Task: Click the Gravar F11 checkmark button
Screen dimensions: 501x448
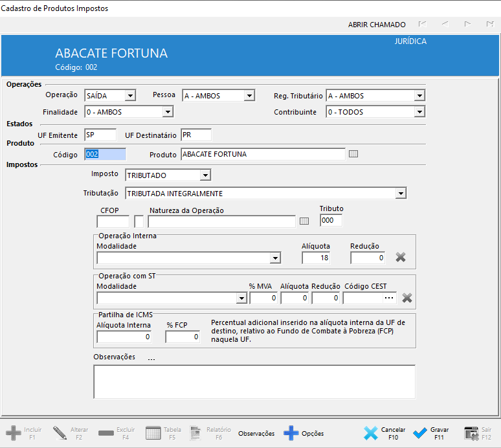Action: tap(431, 433)
